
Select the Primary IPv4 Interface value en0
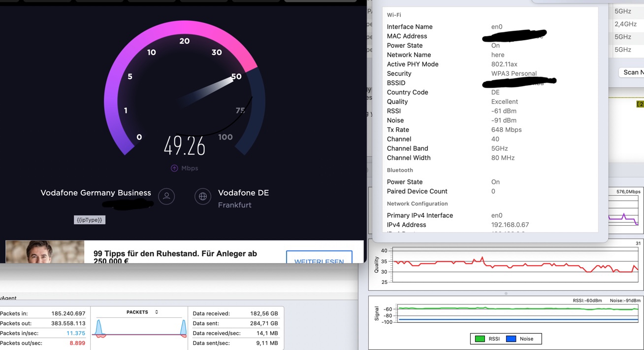pos(497,215)
